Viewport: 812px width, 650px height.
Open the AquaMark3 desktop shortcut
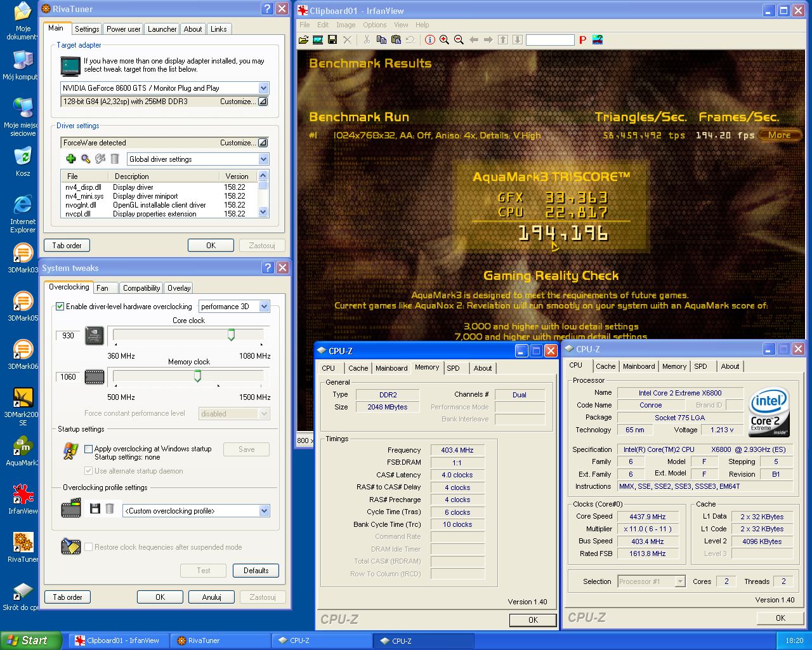(23, 452)
